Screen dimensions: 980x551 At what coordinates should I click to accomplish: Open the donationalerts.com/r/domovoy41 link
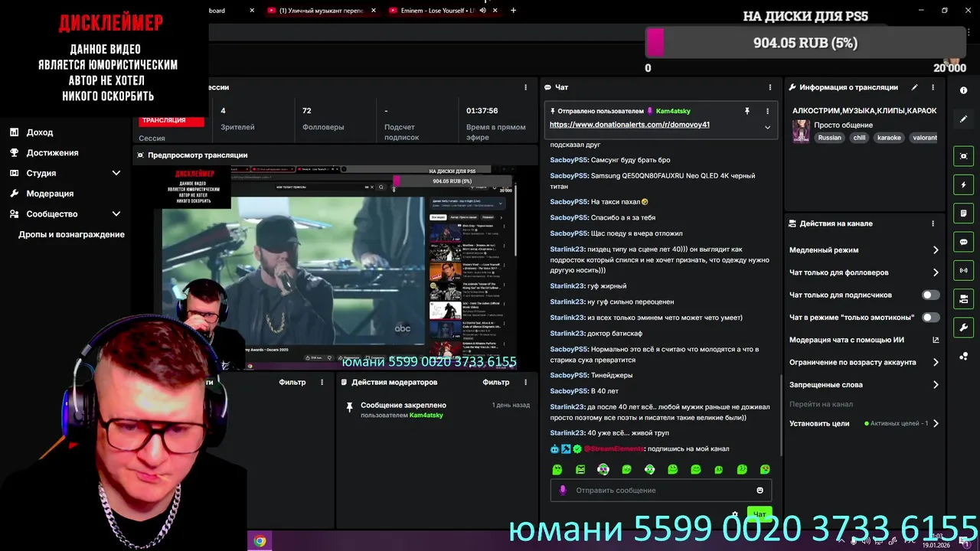pos(629,125)
